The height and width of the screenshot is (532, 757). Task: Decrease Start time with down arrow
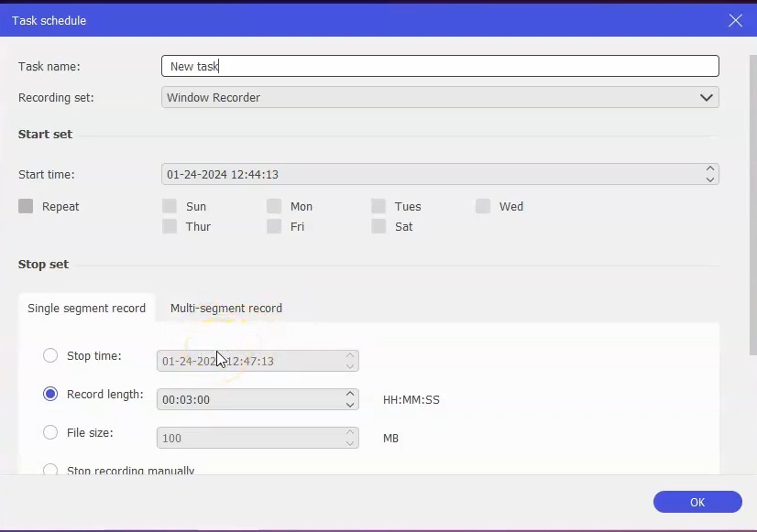[x=709, y=179]
